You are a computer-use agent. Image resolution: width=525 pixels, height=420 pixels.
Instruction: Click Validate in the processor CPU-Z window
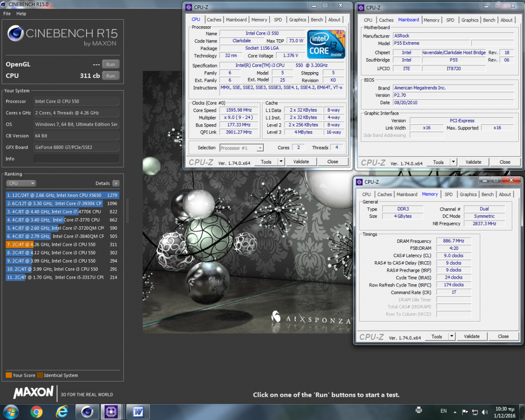tap(301, 162)
